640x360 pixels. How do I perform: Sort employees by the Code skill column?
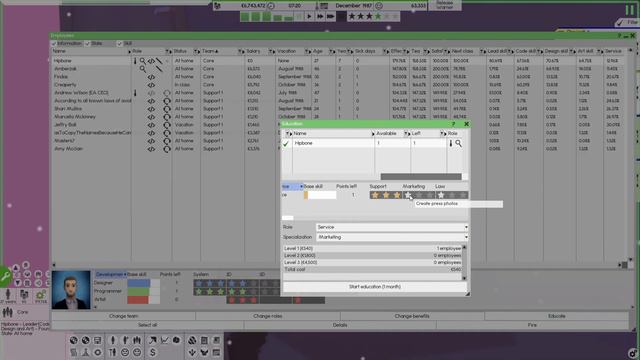pyautogui.click(x=525, y=51)
